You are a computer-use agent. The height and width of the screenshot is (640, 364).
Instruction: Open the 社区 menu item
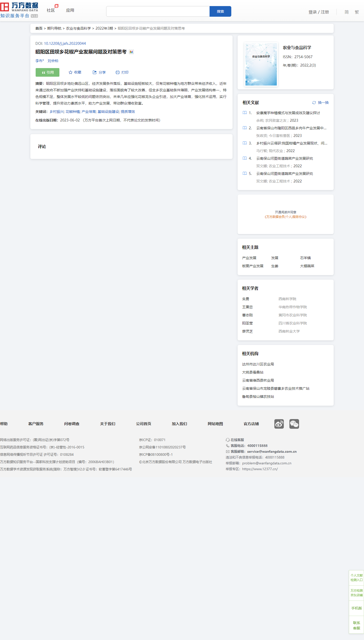pos(51,10)
